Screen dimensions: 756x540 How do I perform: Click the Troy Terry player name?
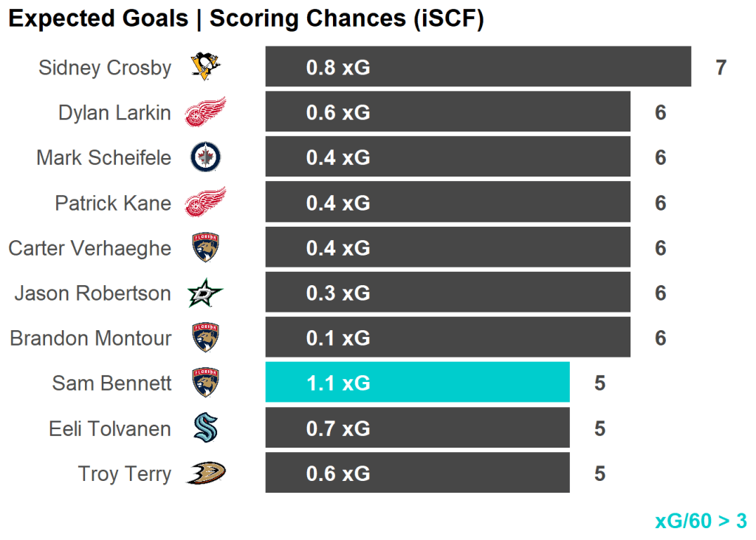pos(124,474)
